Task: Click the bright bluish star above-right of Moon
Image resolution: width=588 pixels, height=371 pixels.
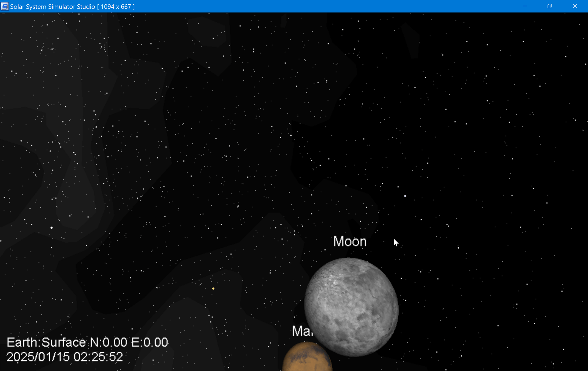Action: click(x=405, y=196)
